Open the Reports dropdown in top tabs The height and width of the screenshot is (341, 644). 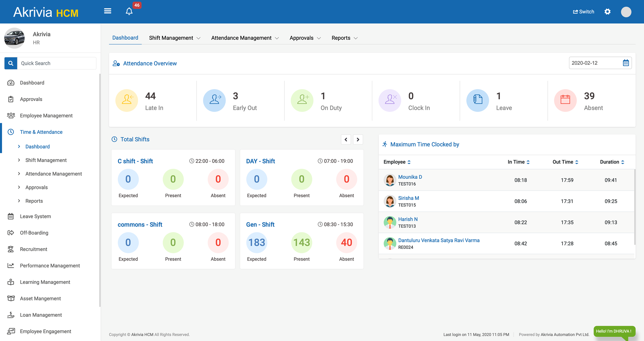click(x=344, y=38)
